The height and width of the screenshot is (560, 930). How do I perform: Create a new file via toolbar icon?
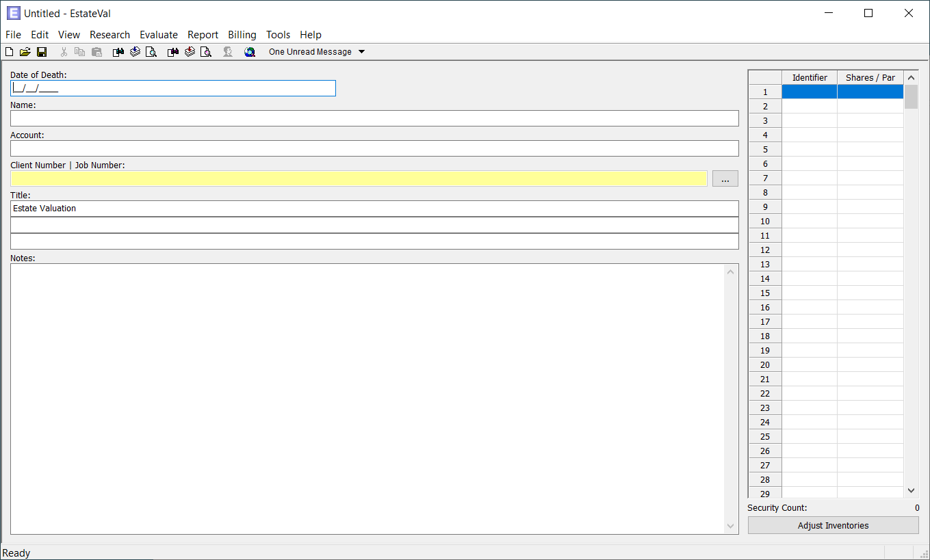pyautogui.click(x=10, y=52)
